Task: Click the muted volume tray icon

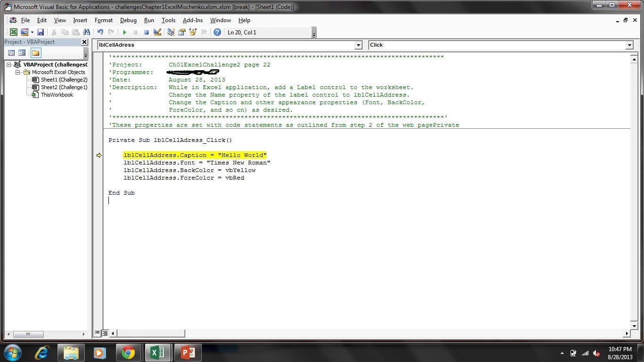Action: tap(597, 353)
